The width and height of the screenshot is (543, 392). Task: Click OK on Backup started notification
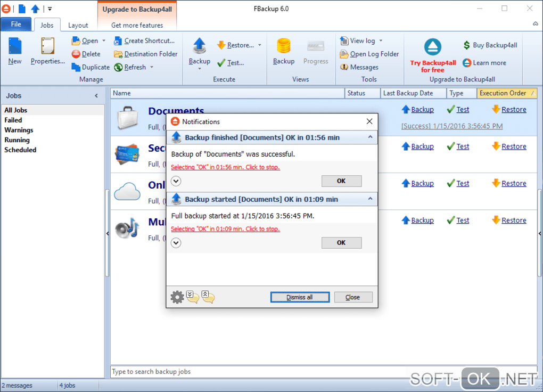coord(341,243)
